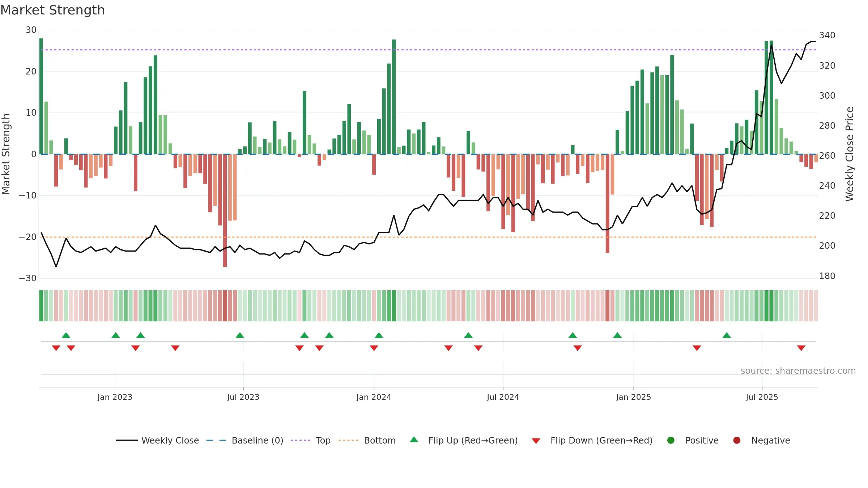This screenshot has width=868, height=488.
Task: Click the Flip Up marker nearest Jul 2023
Action: tap(240, 335)
